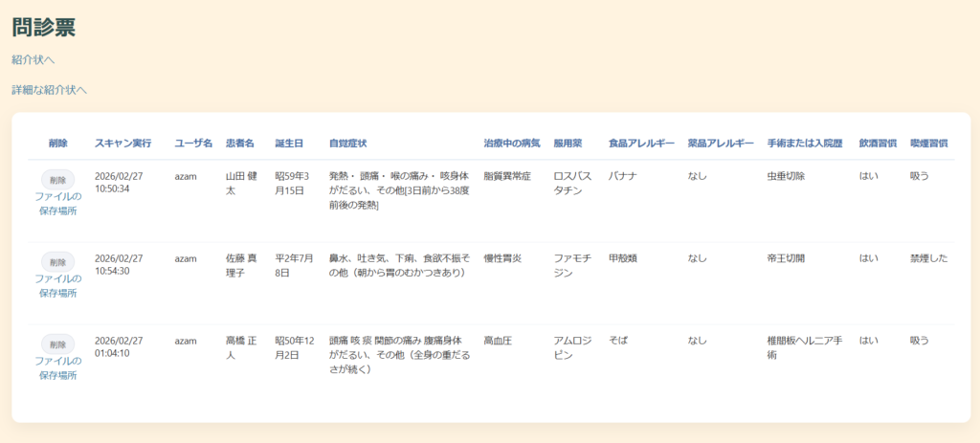Click the スキャン実行 column header
This screenshot has height=443, width=980.
tap(122, 143)
